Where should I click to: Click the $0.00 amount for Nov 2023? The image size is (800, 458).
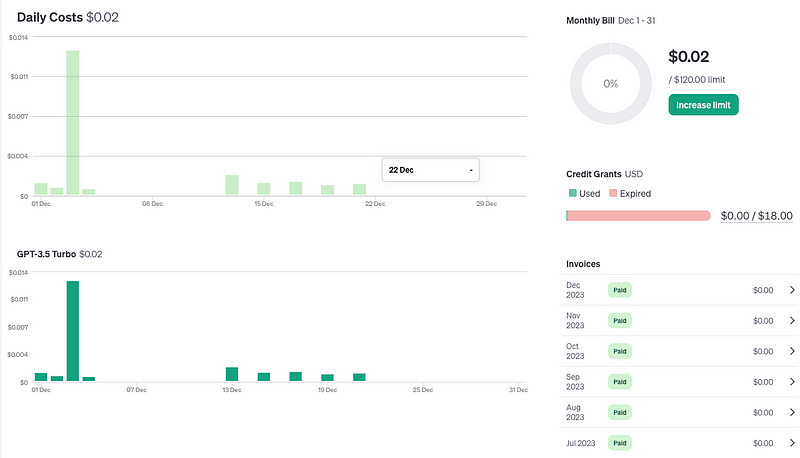tap(763, 321)
